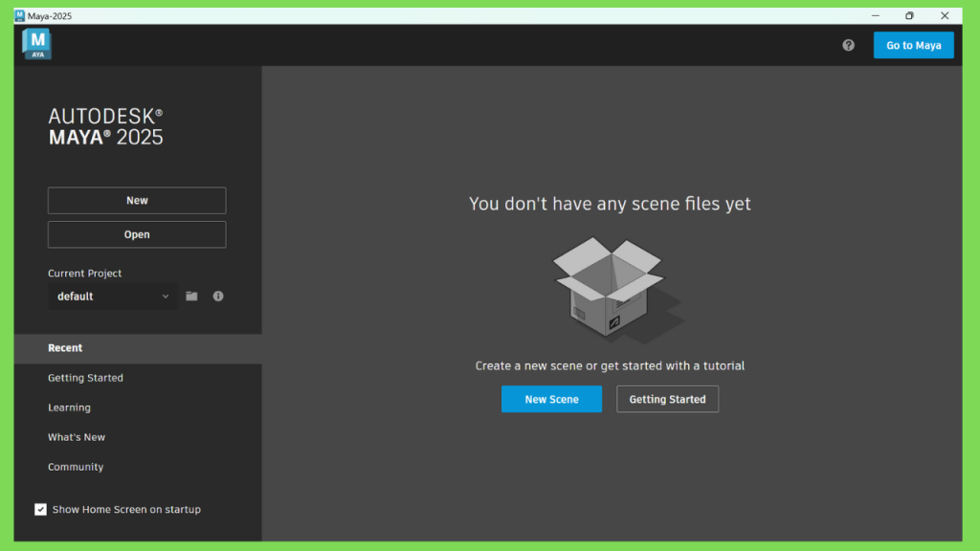Click the folder icon beside Current Project

click(191, 297)
